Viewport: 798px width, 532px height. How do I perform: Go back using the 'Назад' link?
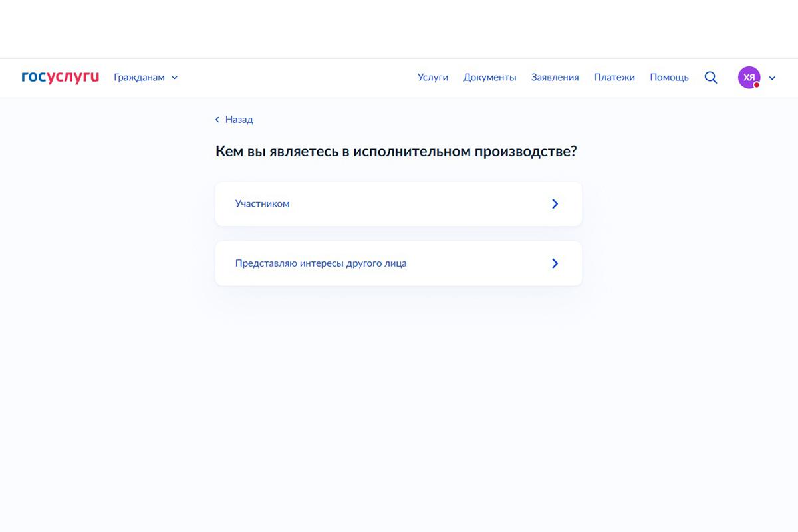[238, 119]
